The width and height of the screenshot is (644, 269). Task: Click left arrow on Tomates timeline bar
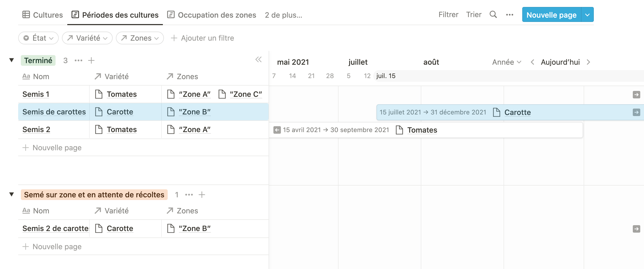(277, 130)
